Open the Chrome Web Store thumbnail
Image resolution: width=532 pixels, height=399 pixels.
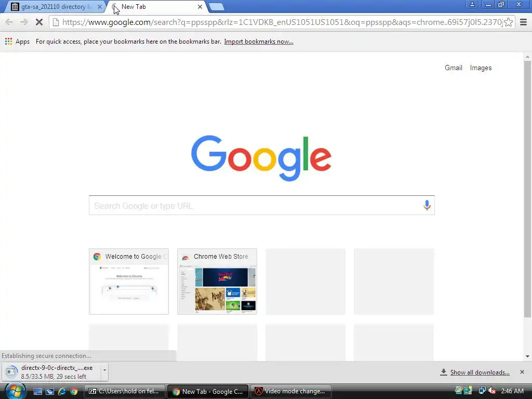tap(217, 282)
